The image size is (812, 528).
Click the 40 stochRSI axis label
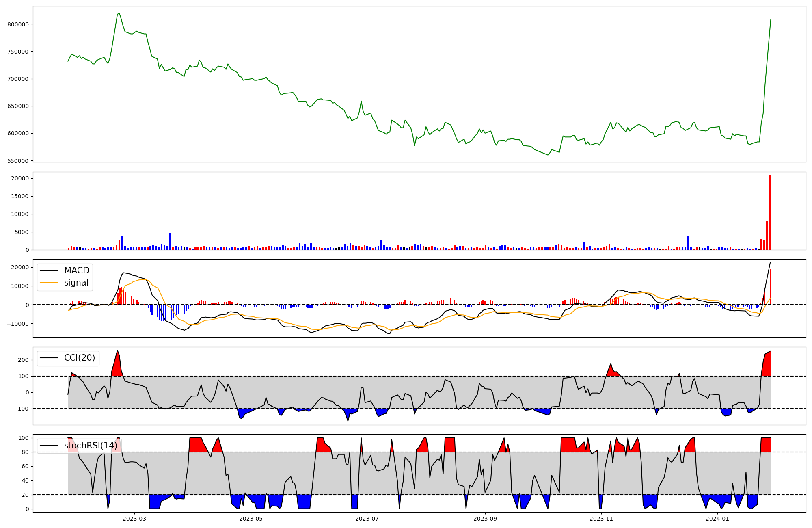[x=26, y=480]
